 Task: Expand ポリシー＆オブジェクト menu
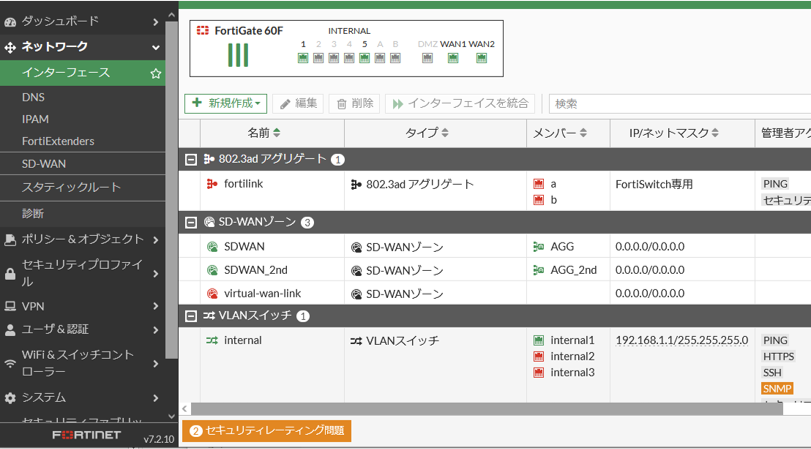pyautogui.click(x=155, y=240)
